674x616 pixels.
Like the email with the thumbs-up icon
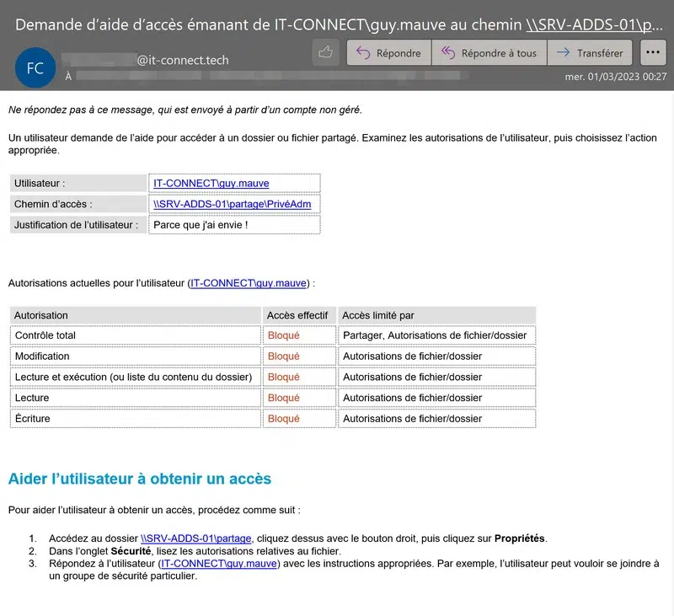328,52
